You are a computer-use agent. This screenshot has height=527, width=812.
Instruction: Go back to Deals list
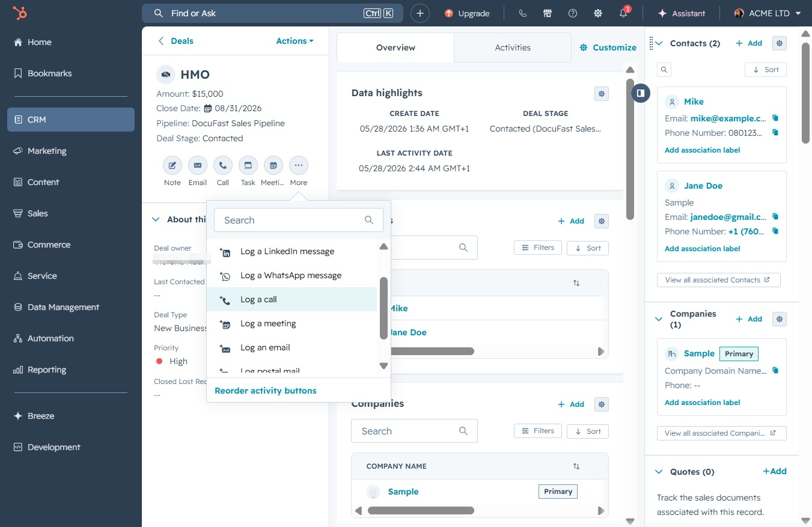click(x=176, y=41)
